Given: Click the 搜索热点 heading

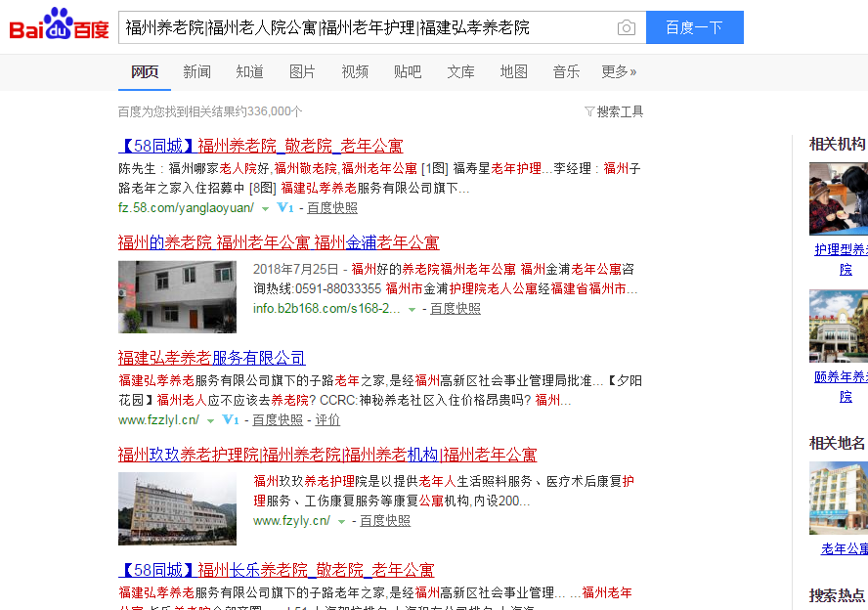Looking at the screenshot, I should tap(838, 595).
